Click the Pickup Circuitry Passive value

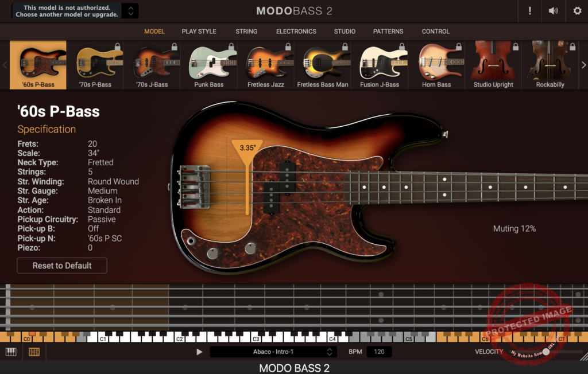(102, 219)
